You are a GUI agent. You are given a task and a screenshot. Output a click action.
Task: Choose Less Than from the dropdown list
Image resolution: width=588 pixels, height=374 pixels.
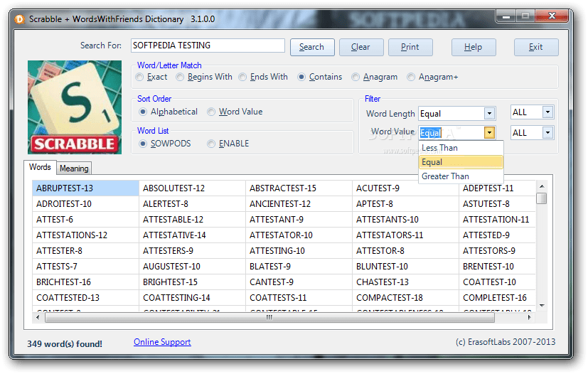(x=461, y=148)
